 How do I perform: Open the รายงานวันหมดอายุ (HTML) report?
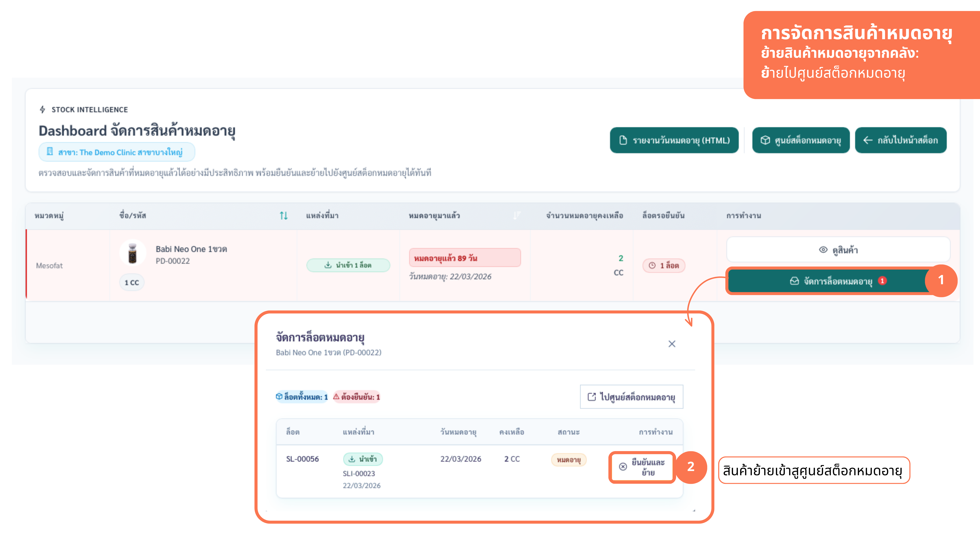[674, 140]
